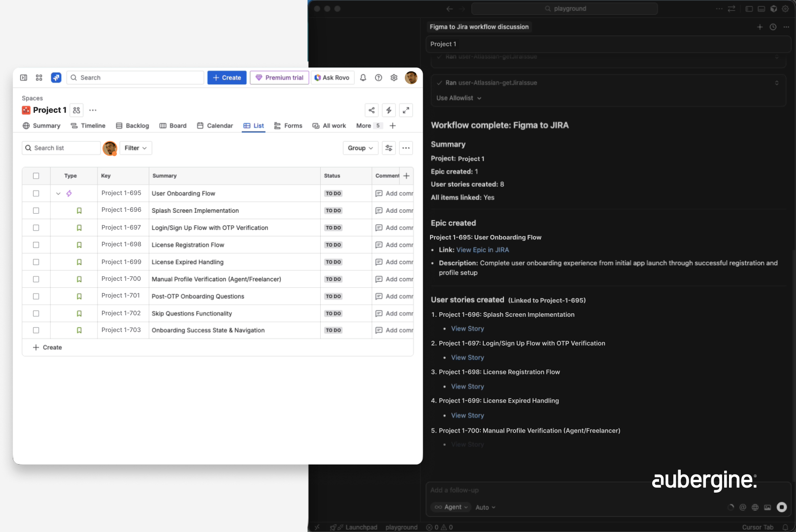Switch to the Timeline tab
Image resolution: width=796 pixels, height=532 pixels.
pos(88,126)
